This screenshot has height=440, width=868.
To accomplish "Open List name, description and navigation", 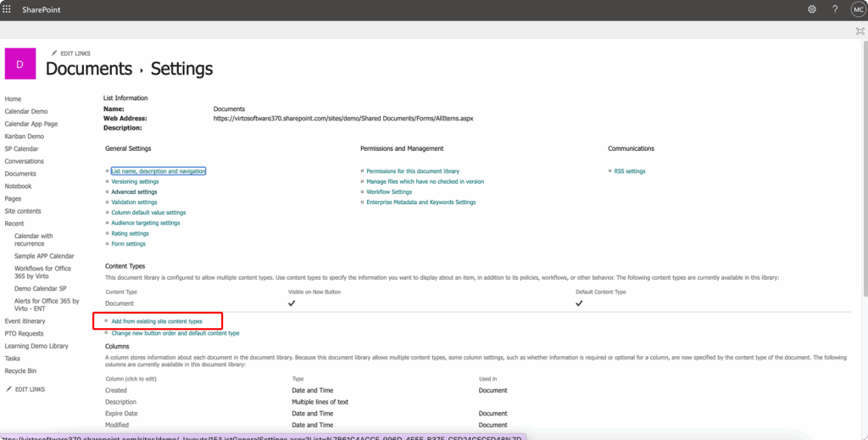I will [158, 171].
